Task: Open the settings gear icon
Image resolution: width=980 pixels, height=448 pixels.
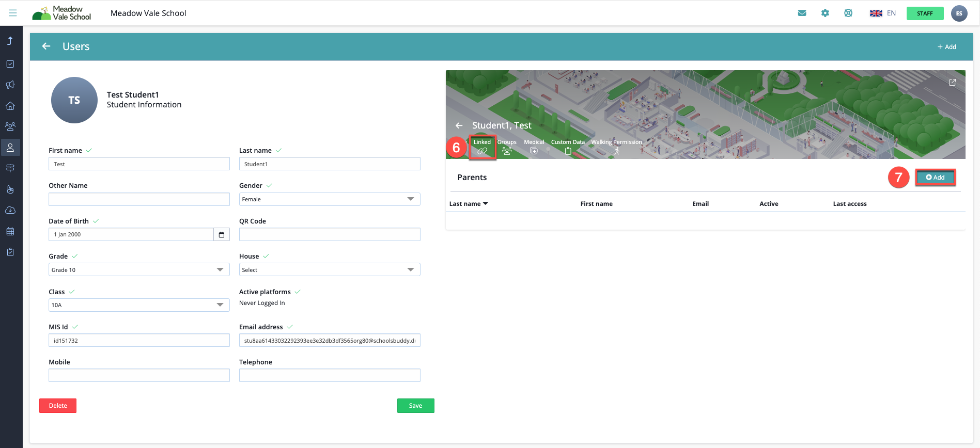Action: coord(825,13)
